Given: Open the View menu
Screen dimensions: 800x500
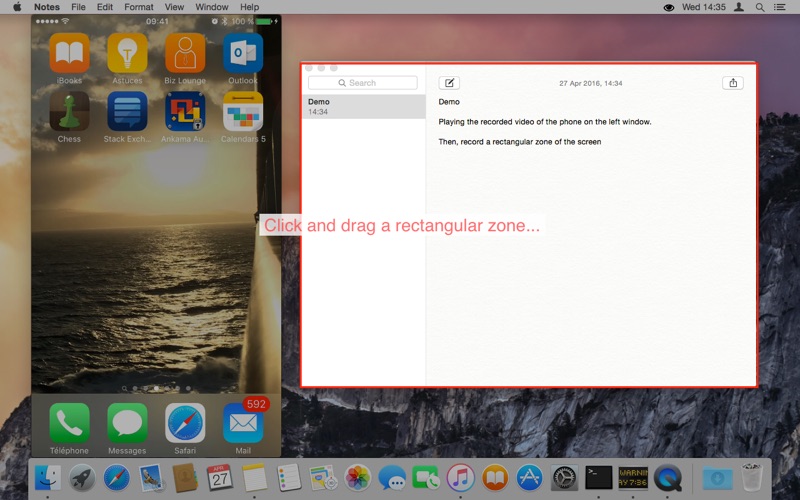Looking at the screenshot, I should (x=174, y=7).
